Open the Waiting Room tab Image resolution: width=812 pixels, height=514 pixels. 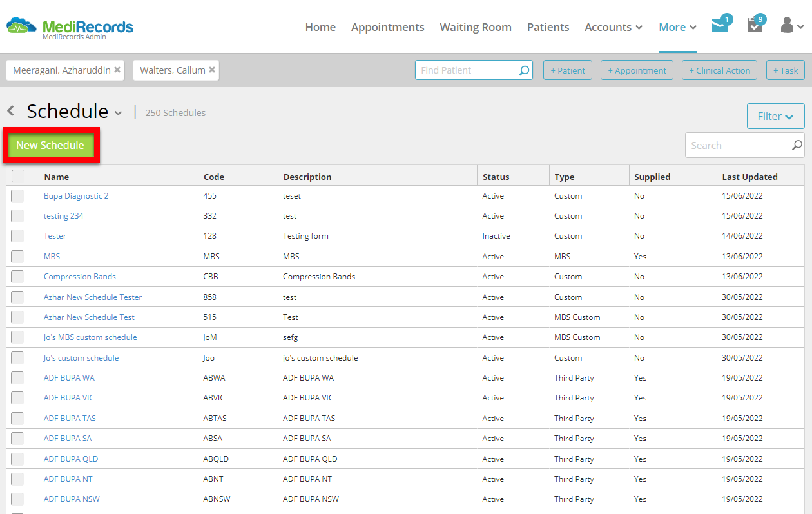476,27
